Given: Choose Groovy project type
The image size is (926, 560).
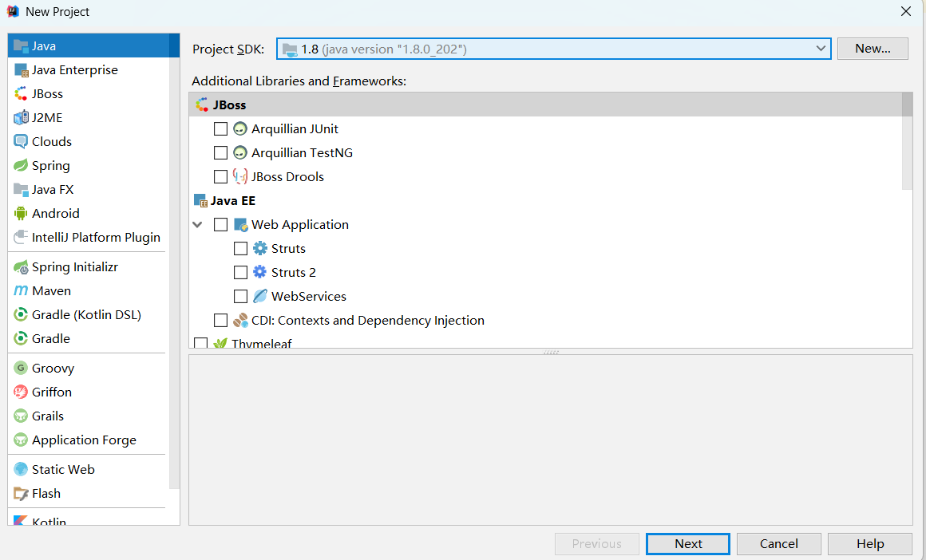Looking at the screenshot, I should pos(88,369).
